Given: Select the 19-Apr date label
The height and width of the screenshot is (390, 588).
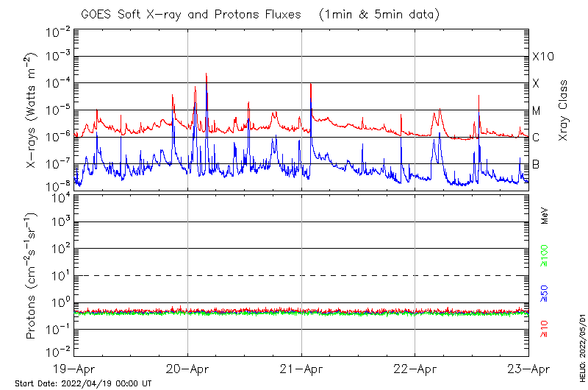Looking at the screenshot, I should tap(74, 369).
